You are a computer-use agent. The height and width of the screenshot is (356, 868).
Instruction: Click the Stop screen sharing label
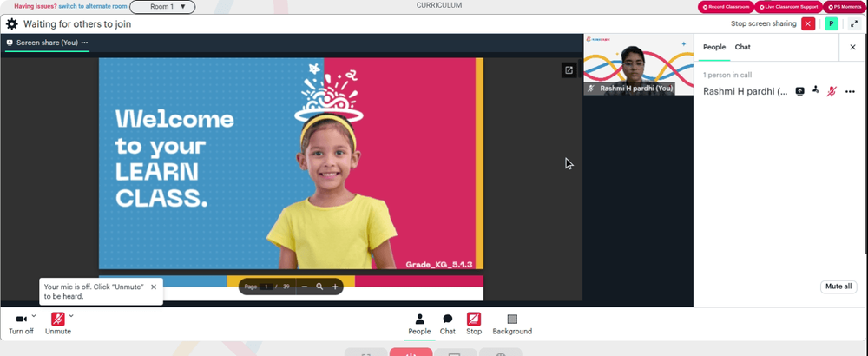pyautogui.click(x=763, y=23)
